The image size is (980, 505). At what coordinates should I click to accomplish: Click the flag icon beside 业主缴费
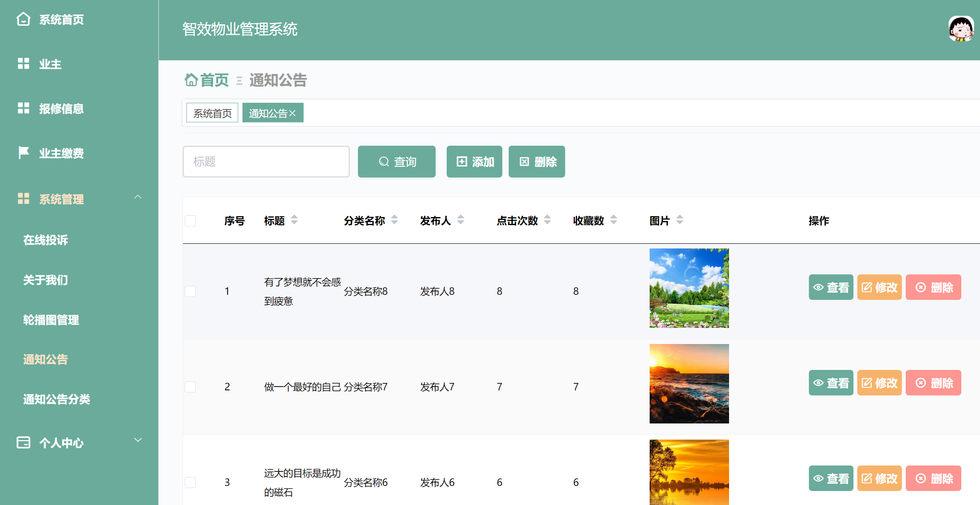24,152
